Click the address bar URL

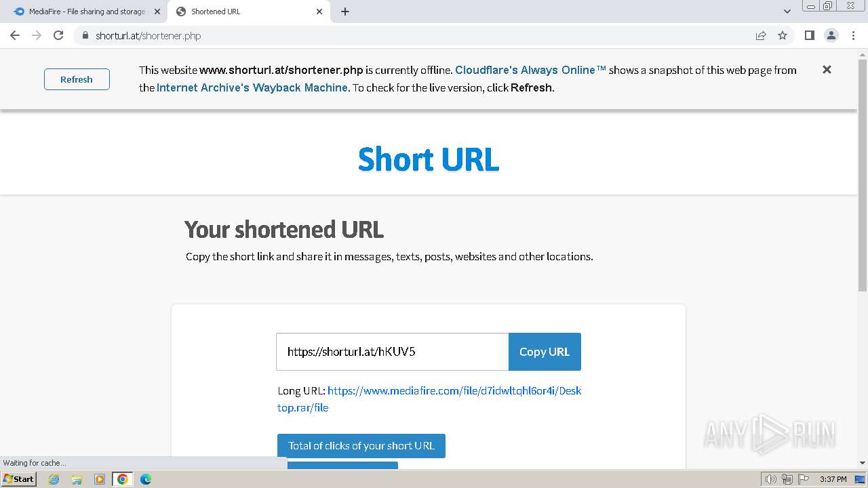tap(149, 36)
